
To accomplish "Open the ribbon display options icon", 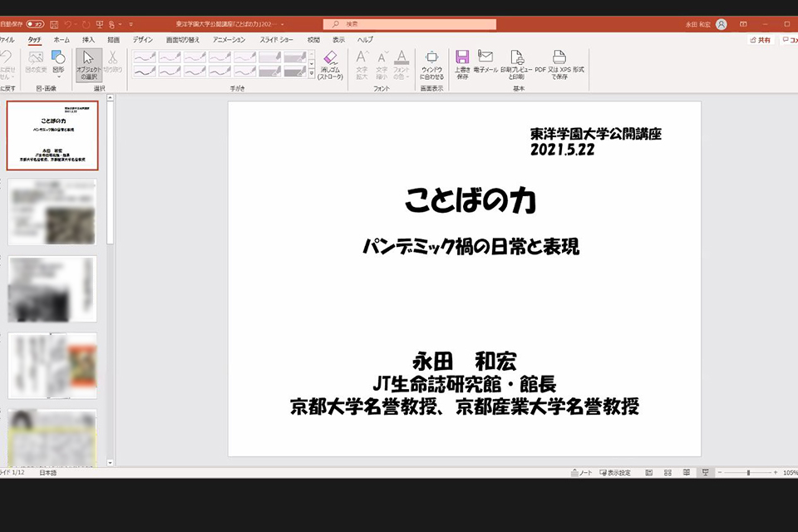I will (743, 24).
